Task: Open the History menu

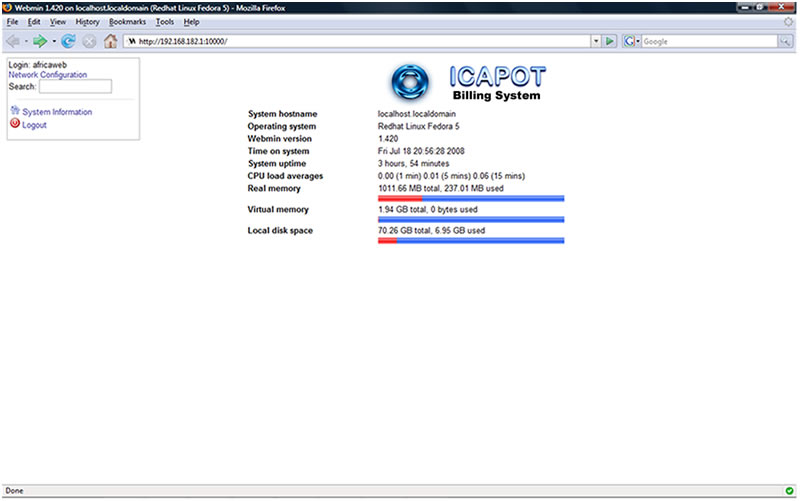Action: (87, 22)
